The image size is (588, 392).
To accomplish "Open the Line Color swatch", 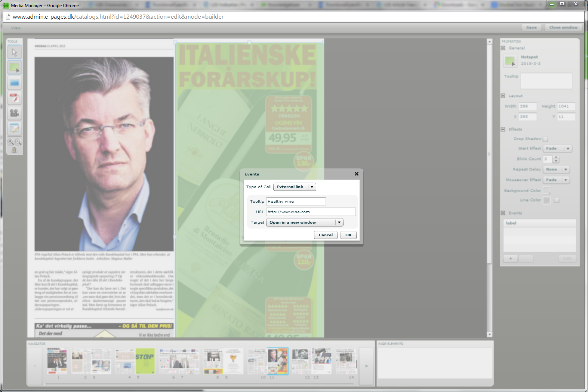I will point(547,200).
